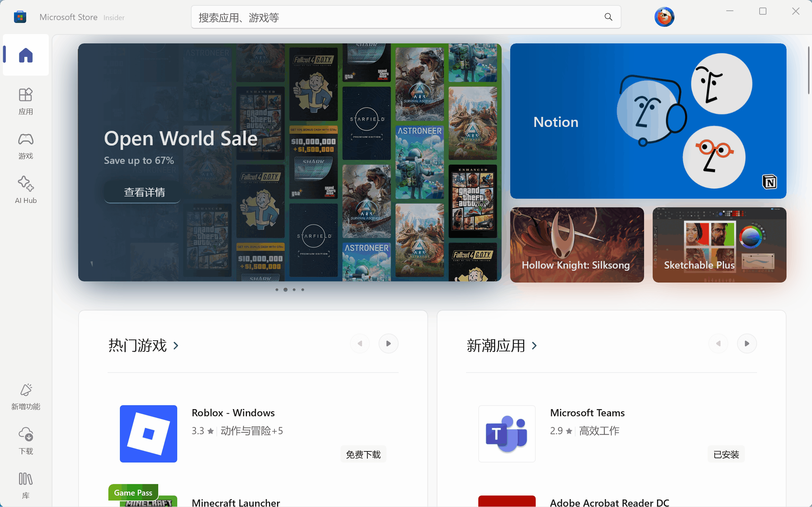
Task: Focus the search apps and games field
Action: (406, 17)
